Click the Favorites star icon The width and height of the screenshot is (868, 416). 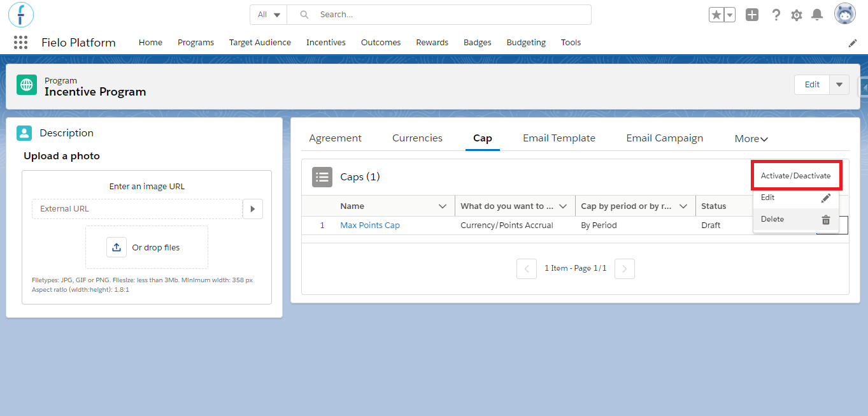(716, 15)
